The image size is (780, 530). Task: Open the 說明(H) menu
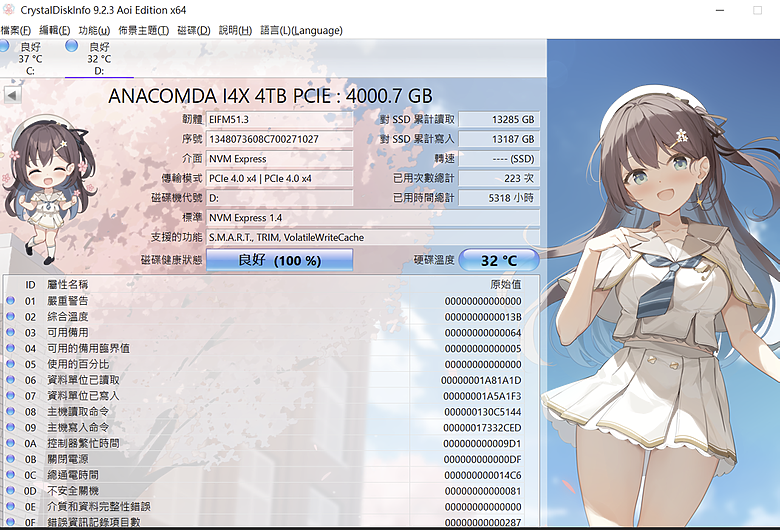(235, 30)
